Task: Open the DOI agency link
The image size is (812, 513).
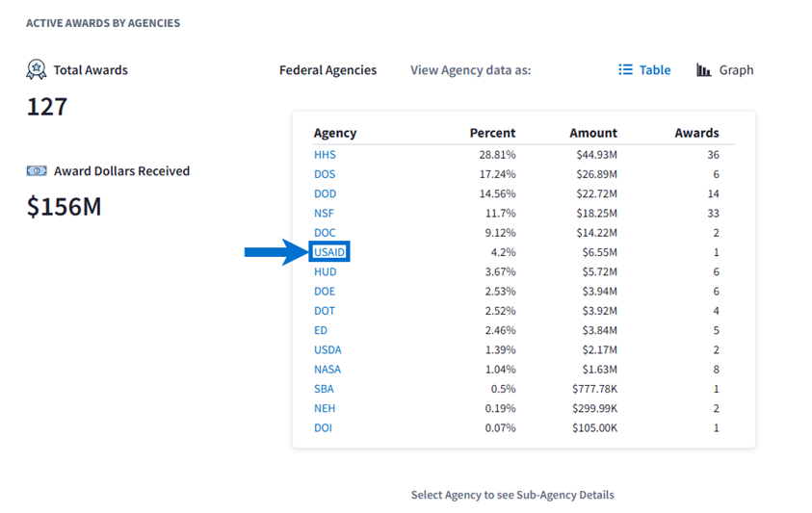Action: [x=323, y=427]
